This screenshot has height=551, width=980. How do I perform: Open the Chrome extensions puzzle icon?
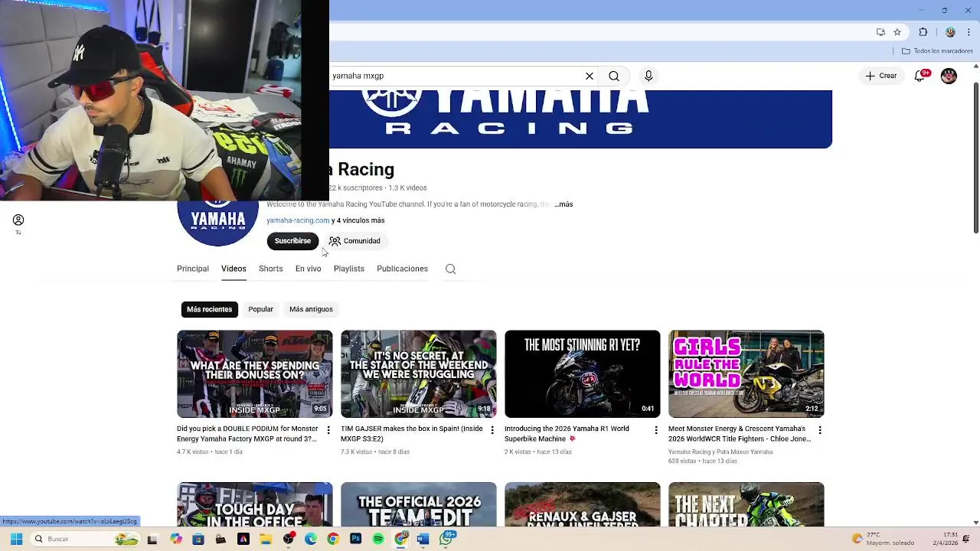[x=923, y=32]
